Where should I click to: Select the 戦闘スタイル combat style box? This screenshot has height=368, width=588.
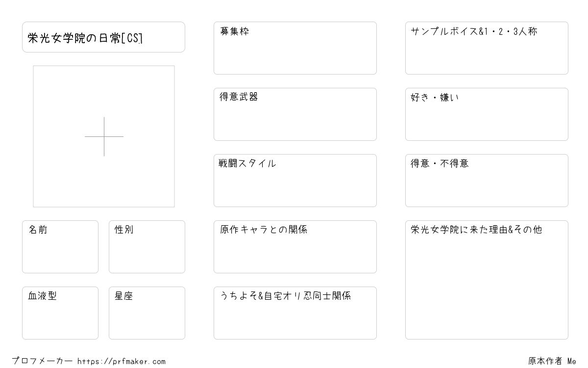click(x=295, y=181)
